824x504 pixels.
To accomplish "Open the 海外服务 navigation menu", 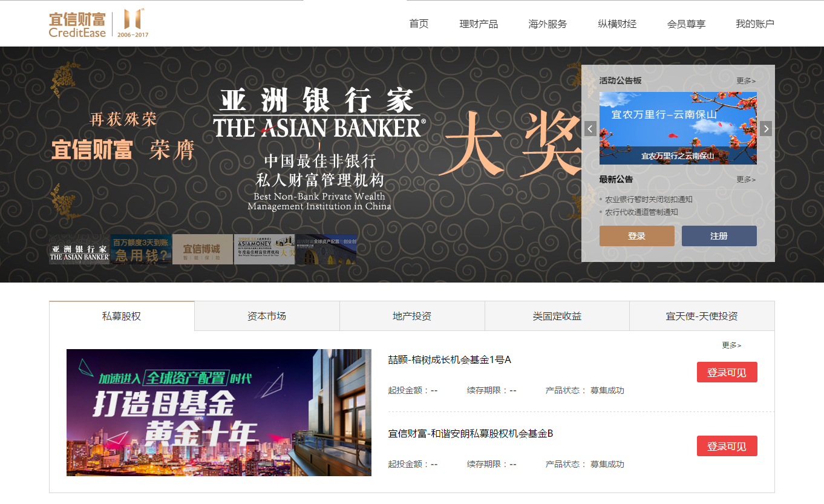I will (548, 24).
